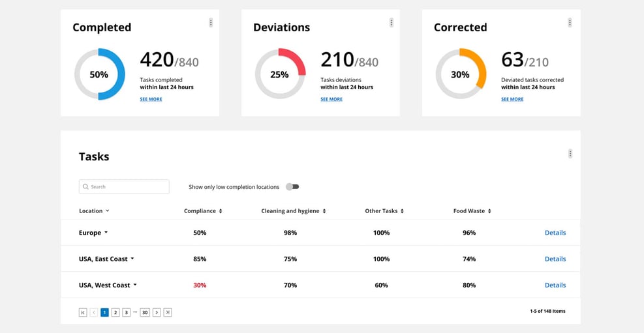Go to the next page arrow

point(157,312)
